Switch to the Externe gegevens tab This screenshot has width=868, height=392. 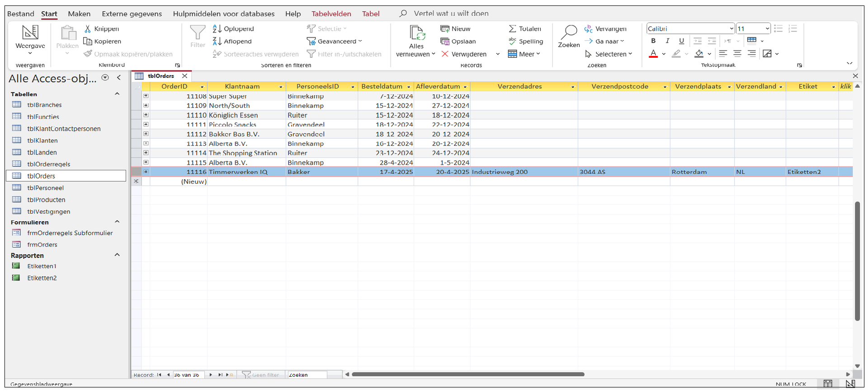132,14
